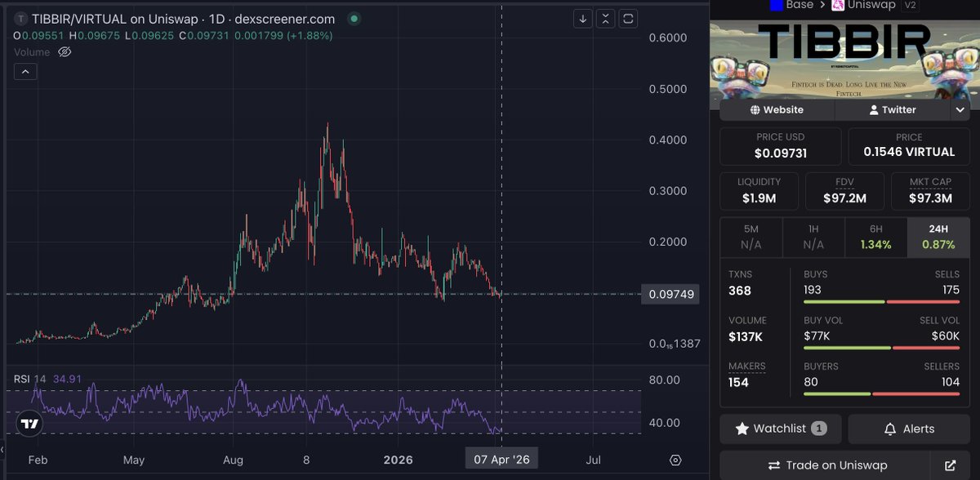The height and width of the screenshot is (480, 980).
Task: Click the BUY VOL value $77K
Action: 817,336
